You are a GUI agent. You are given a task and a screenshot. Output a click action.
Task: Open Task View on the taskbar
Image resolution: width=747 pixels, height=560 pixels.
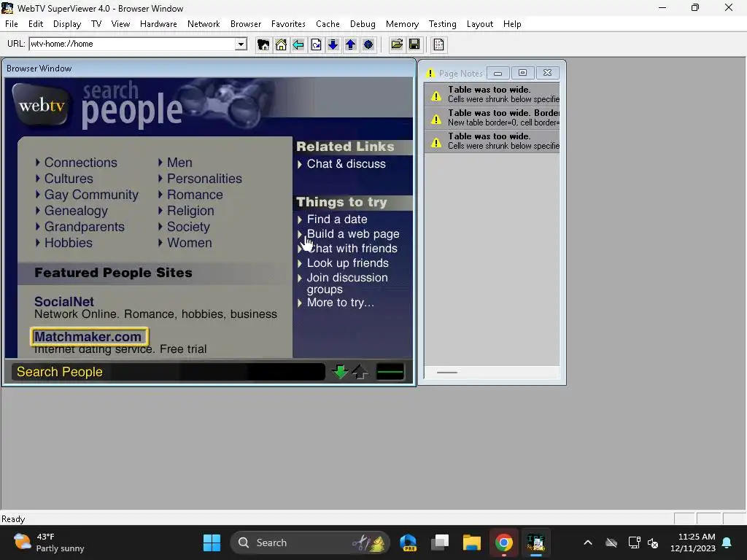click(x=440, y=542)
